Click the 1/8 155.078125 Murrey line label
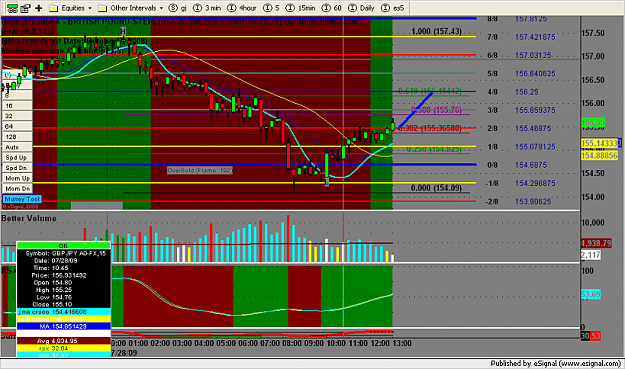The height and width of the screenshot is (369, 625). (x=521, y=147)
